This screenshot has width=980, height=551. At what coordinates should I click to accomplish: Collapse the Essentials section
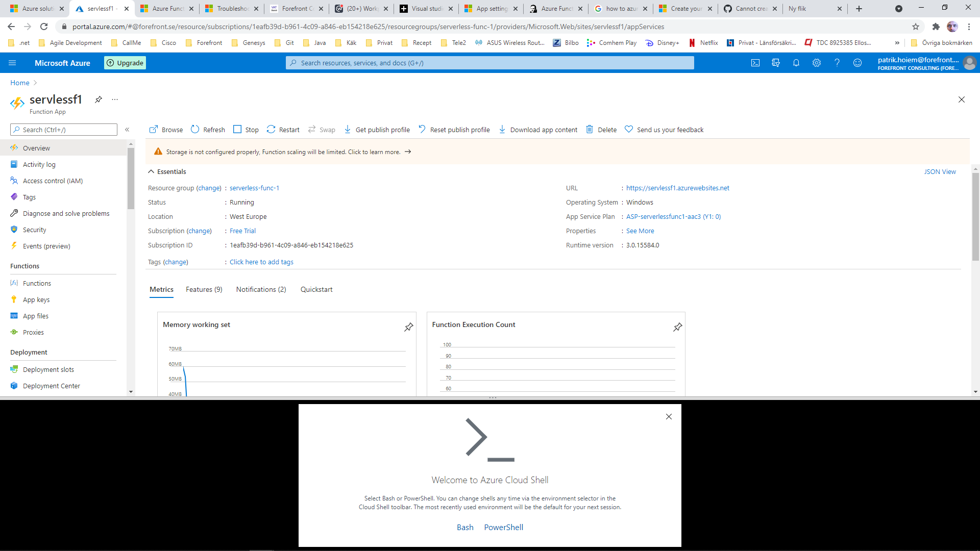151,171
